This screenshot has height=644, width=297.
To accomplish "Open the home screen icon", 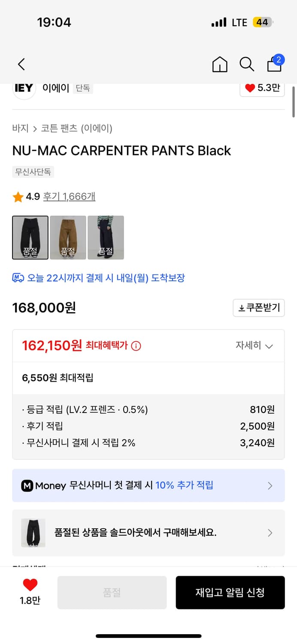I will pos(219,64).
